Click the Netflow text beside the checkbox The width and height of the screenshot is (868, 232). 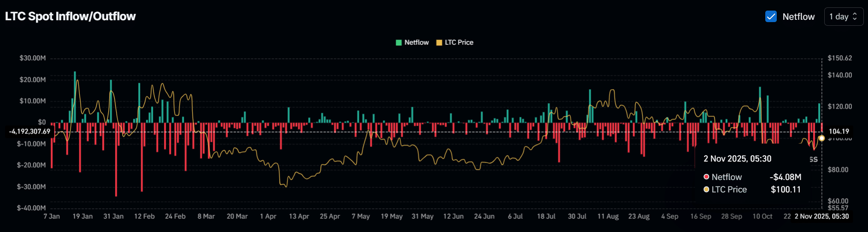tap(798, 17)
